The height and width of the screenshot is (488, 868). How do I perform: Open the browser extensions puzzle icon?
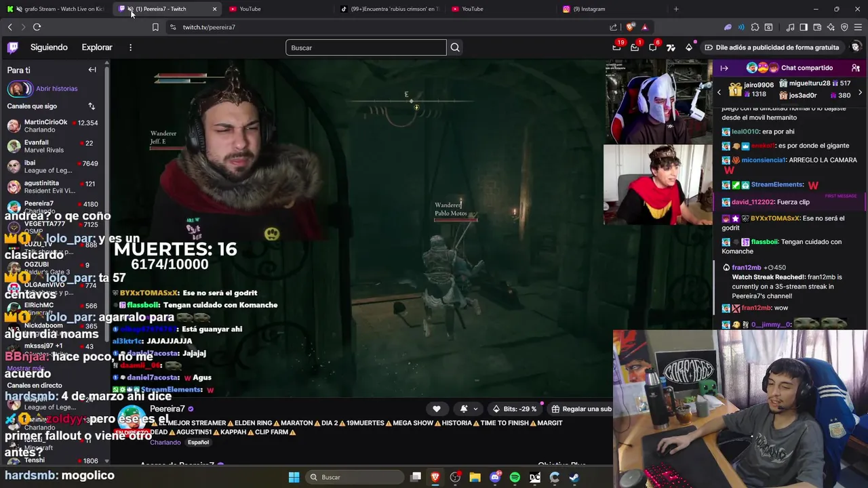[x=755, y=27]
